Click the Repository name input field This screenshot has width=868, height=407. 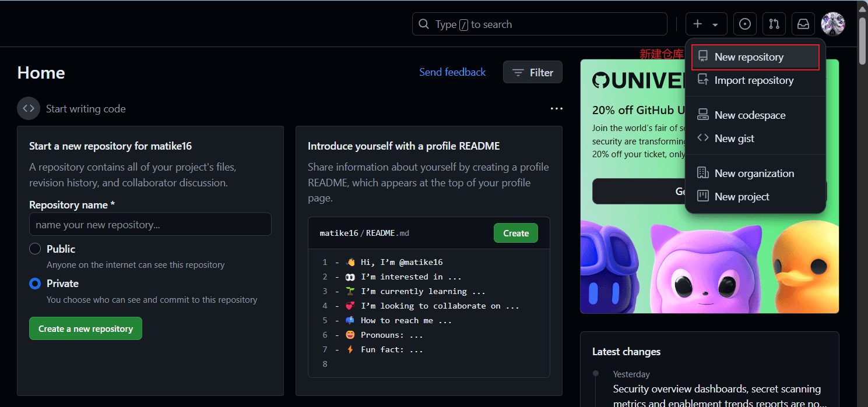[150, 224]
